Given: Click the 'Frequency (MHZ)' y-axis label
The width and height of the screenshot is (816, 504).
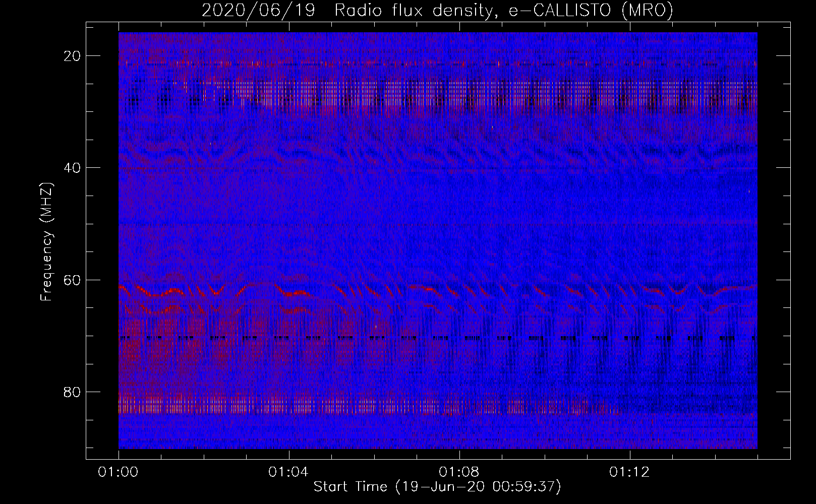Looking at the screenshot, I should click(46, 241).
